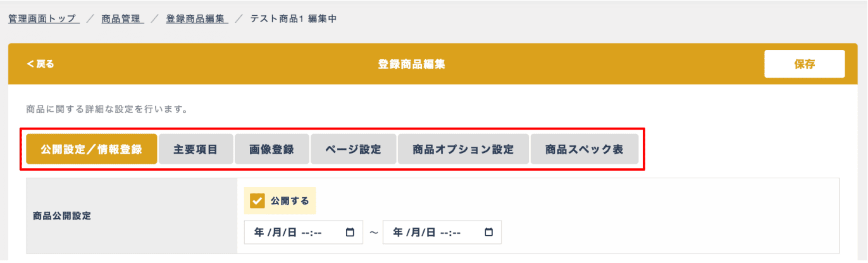Follow the 管理画面トップ breadcrumb link

tap(43, 19)
